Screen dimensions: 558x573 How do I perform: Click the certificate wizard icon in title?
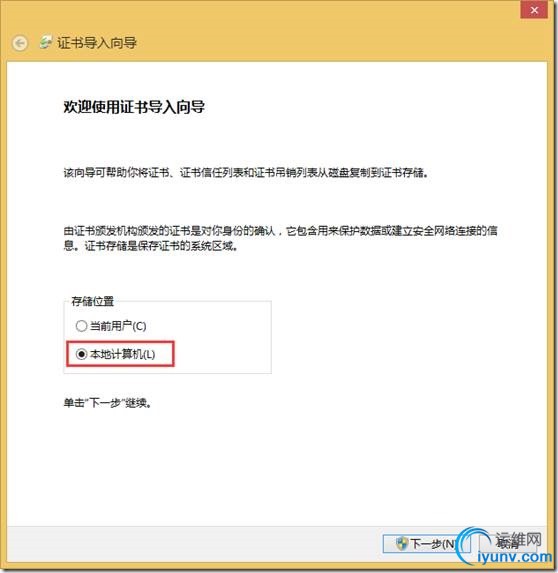pos(45,42)
